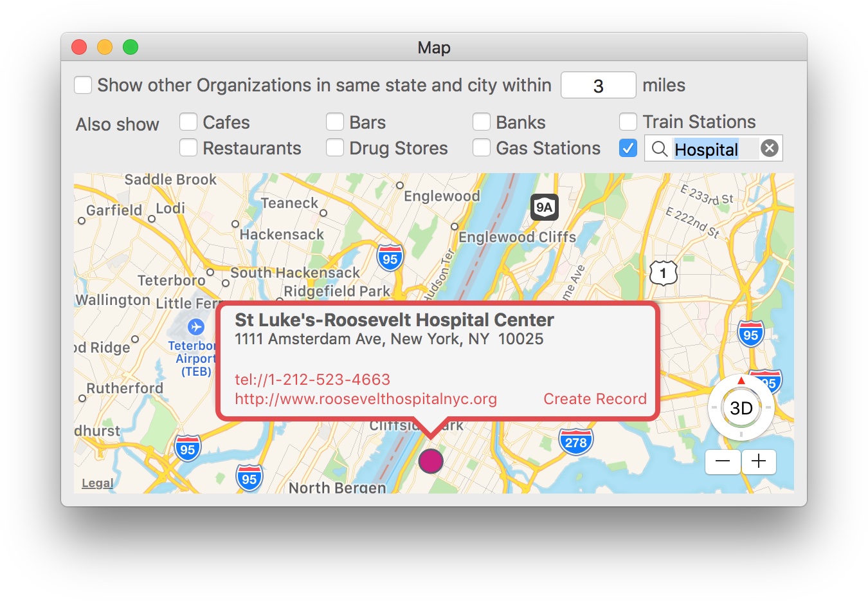
Task: Clear the Hospital search field
Action: tap(769, 149)
